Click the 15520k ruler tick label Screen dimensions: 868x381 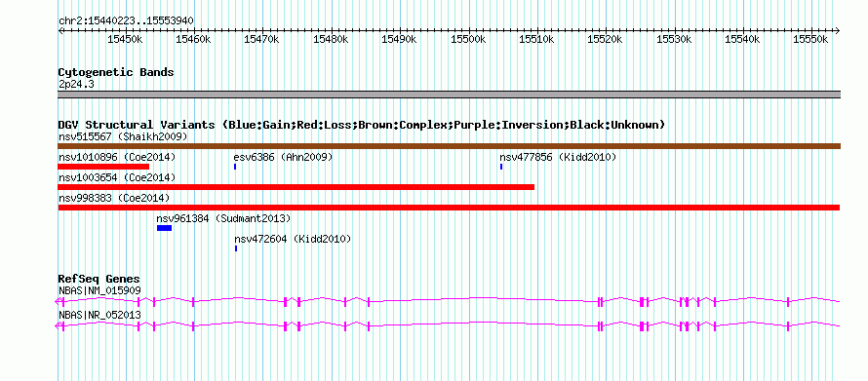605,39
